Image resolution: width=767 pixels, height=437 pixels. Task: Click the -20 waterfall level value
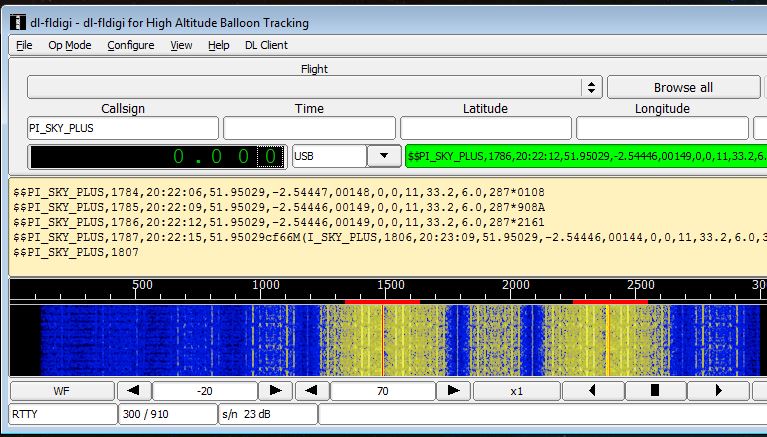pos(204,391)
